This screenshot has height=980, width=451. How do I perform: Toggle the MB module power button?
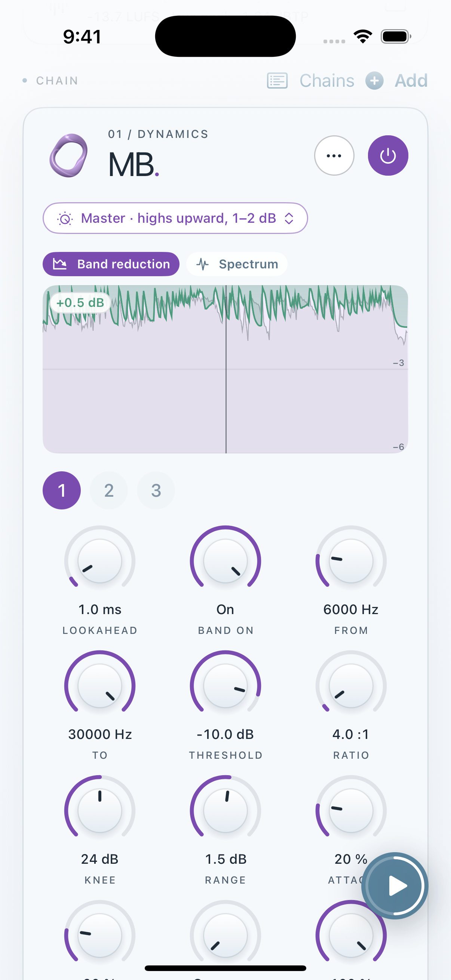tap(388, 155)
